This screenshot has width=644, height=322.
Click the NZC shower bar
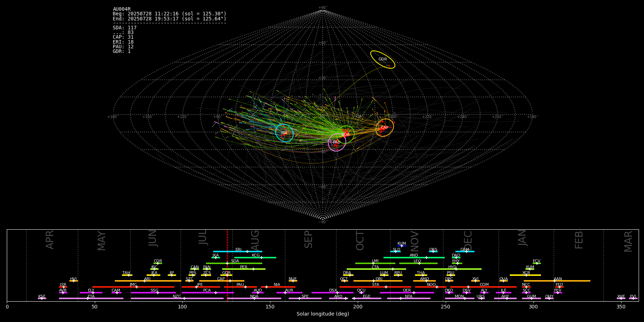[x=177, y=298]
